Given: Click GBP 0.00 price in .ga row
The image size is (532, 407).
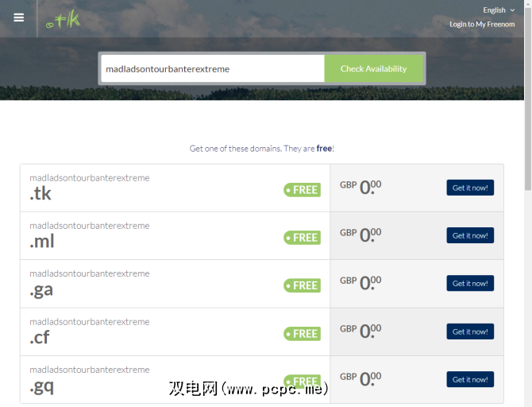Looking at the screenshot, I should 360,283.
